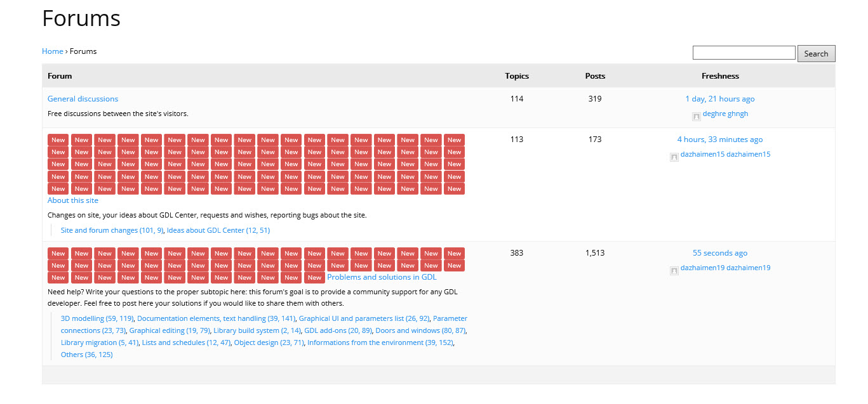View the latest post from 55 seconds ago
The image size is (868, 404).
coord(719,253)
